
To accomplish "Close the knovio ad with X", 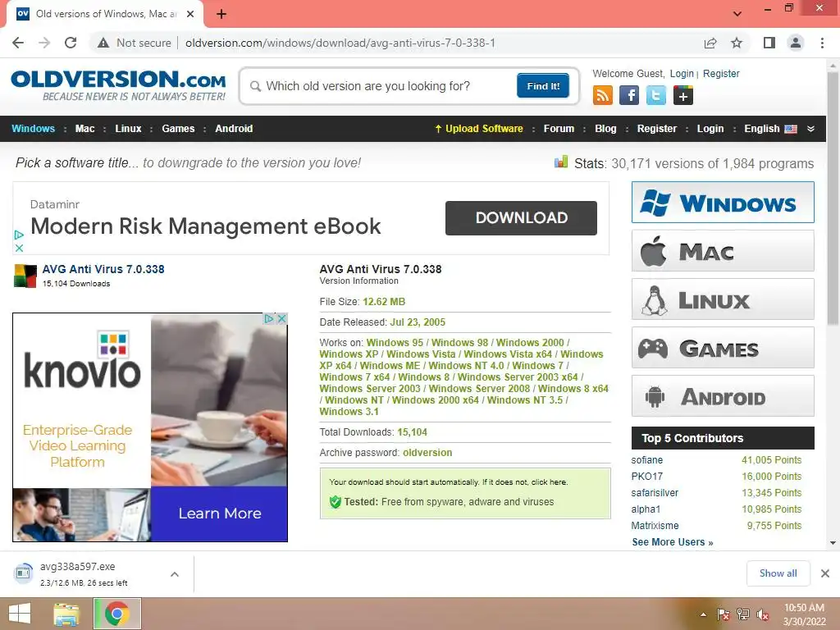I will tap(281, 319).
